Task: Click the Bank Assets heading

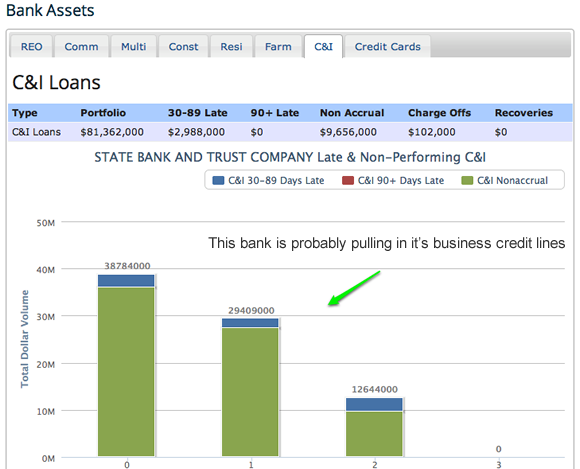Action: pyautogui.click(x=50, y=10)
